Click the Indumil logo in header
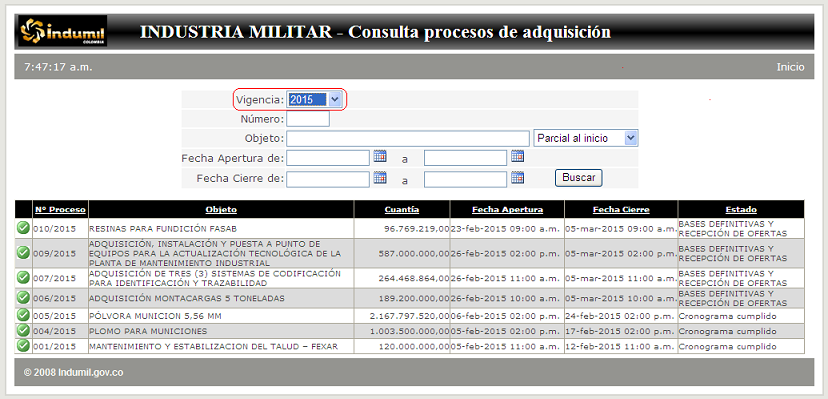 pyautogui.click(x=63, y=32)
